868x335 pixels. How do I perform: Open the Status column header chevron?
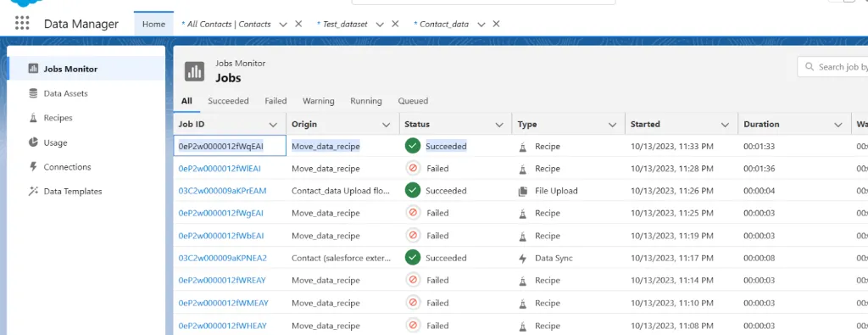(x=499, y=125)
